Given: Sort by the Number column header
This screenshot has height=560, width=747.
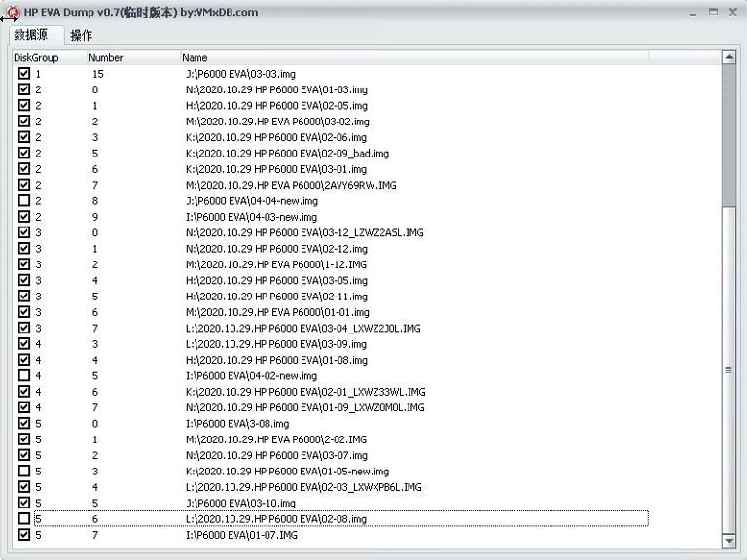Looking at the screenshot, I should (134, 57).
